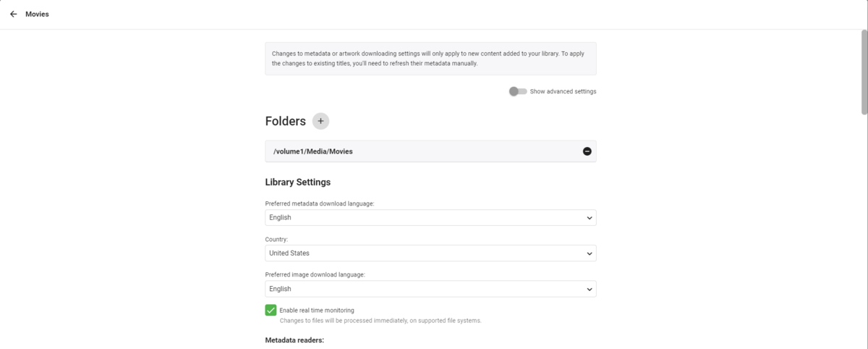Open the Preferred metadata download language dropdown

point(430,217)
